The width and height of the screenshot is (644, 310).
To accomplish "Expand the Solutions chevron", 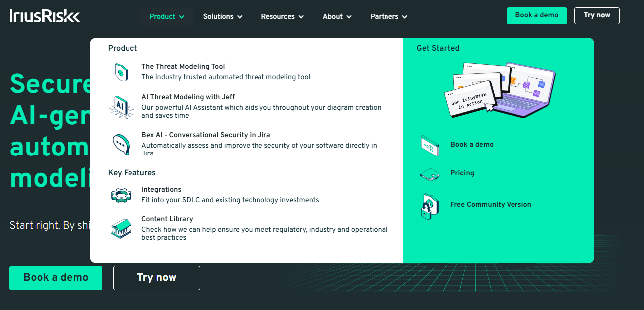I will [240, 17].
